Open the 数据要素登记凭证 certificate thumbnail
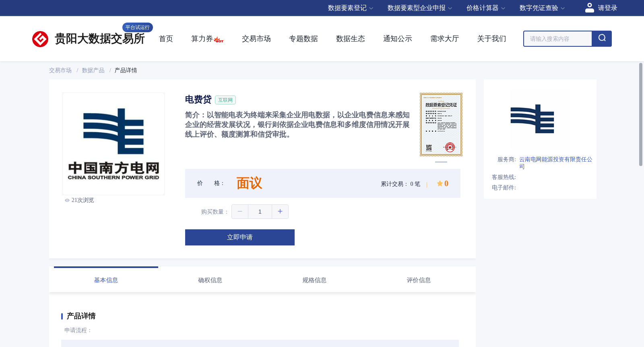Viewport: 644px width, 347px height. 441,125
